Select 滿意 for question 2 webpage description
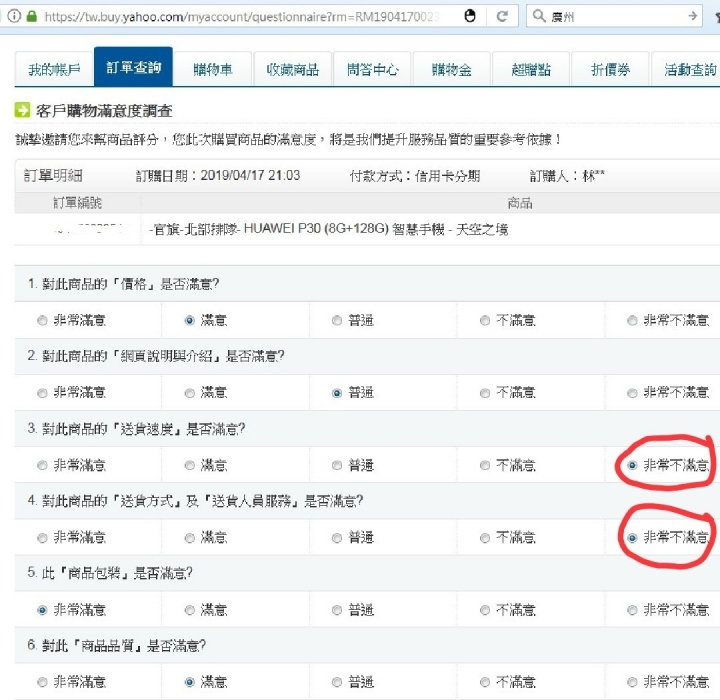Viewport: 720px width, 700px height. [190, 393]
